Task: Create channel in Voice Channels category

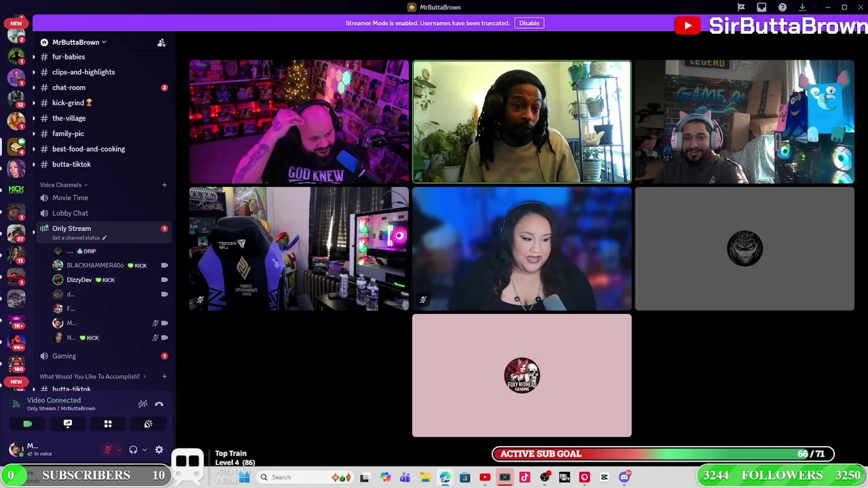Action: [164, 185]
